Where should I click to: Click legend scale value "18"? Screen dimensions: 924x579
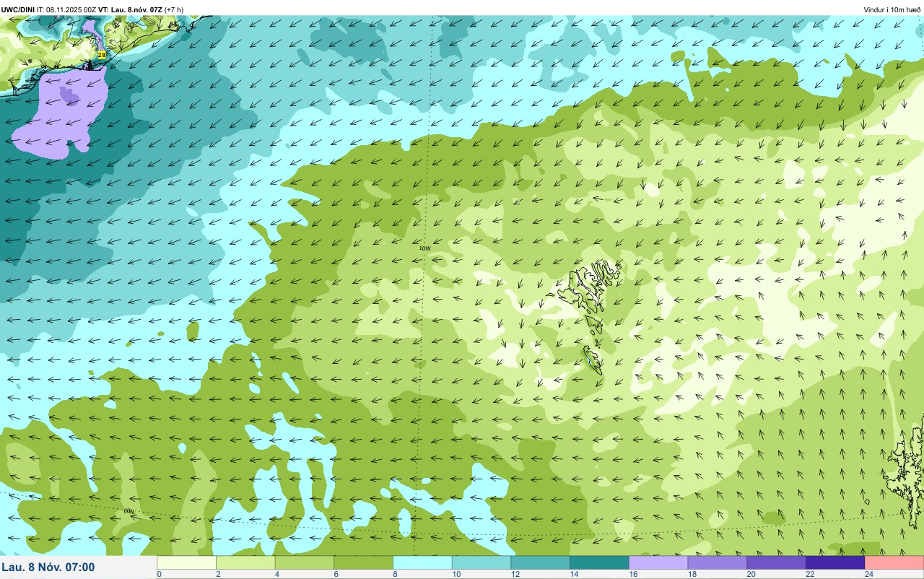tap(692, 574)
